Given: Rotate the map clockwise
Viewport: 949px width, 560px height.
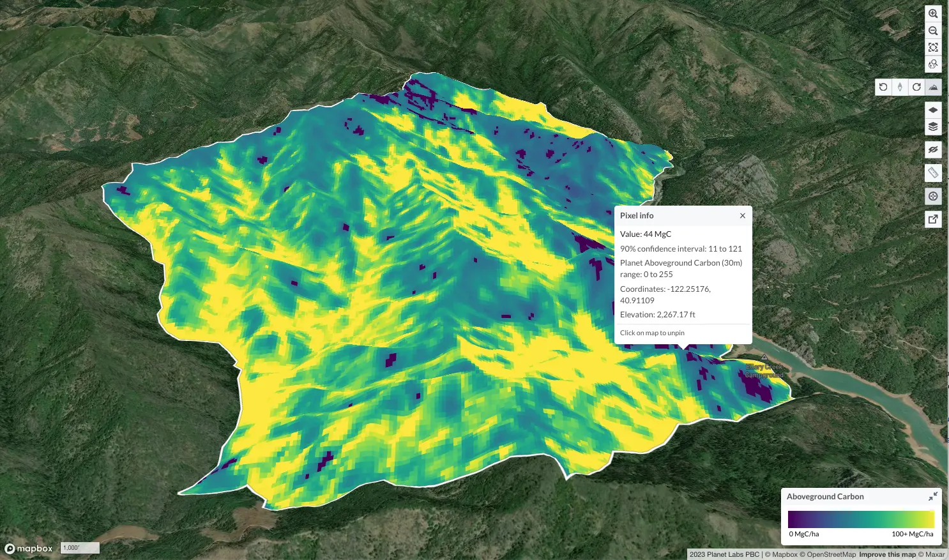Looking at the screenshot, I should 916,87.
